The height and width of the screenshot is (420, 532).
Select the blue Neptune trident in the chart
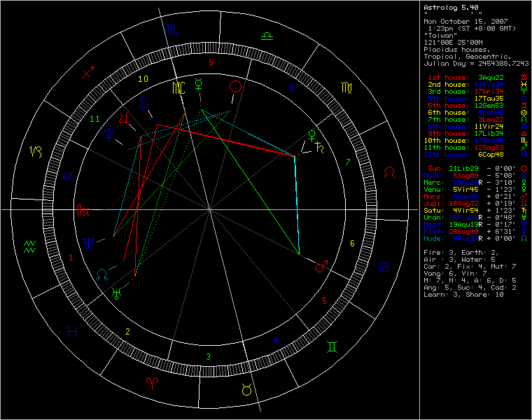click(x=89, y=243)
